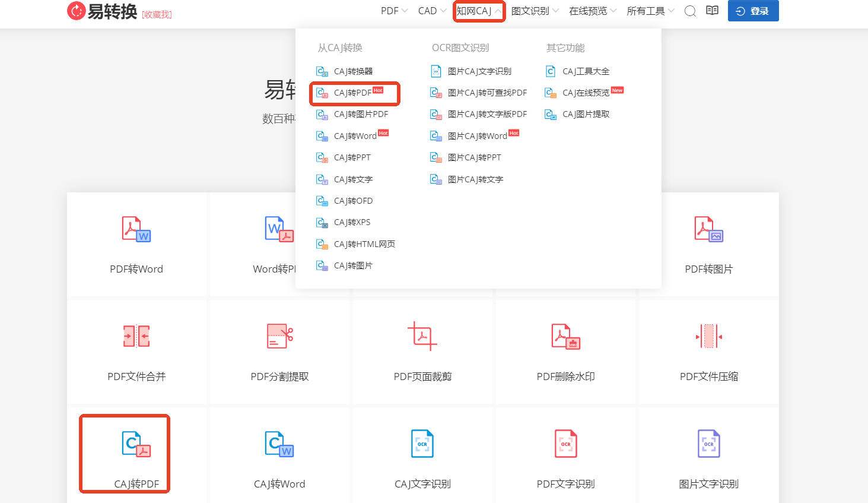868x503 pixels.
Task: Click the PDF文件压缩 card label
Action: (709, 377)
